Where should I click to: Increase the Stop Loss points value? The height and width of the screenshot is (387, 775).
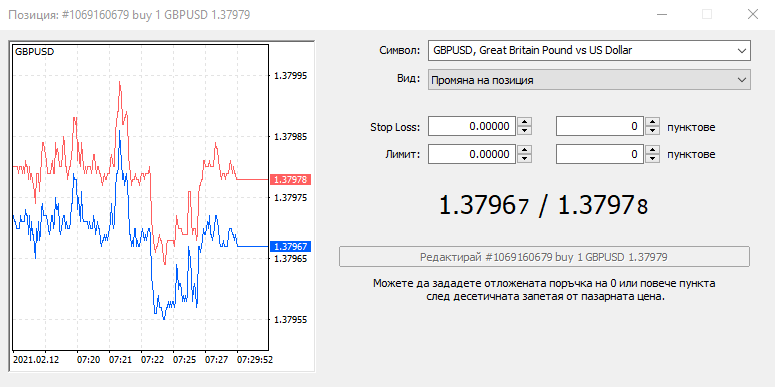652,122
